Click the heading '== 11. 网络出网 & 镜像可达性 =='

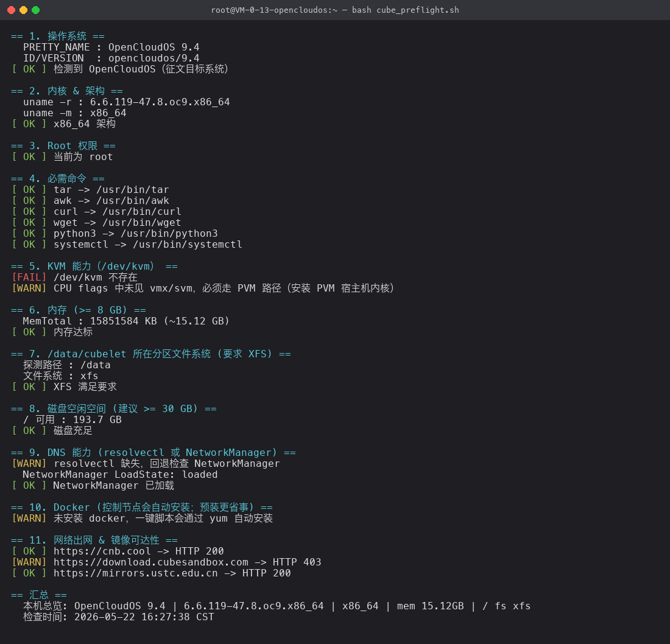click(x=94, y=541)
